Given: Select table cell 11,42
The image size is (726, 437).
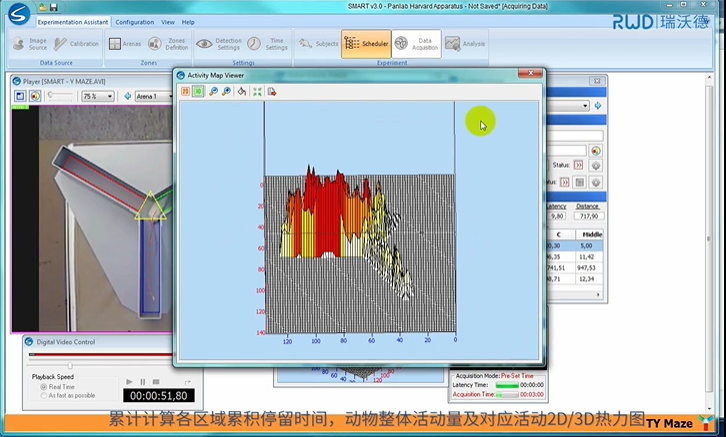Looking at the screenshot, I should pyautogui.click(x=589, y=256).
